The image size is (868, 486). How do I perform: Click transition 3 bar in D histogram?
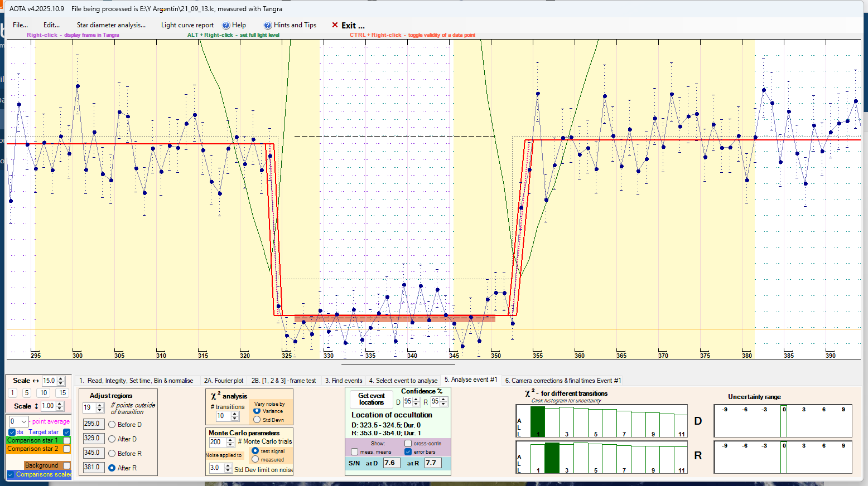(x=566, y=422)
